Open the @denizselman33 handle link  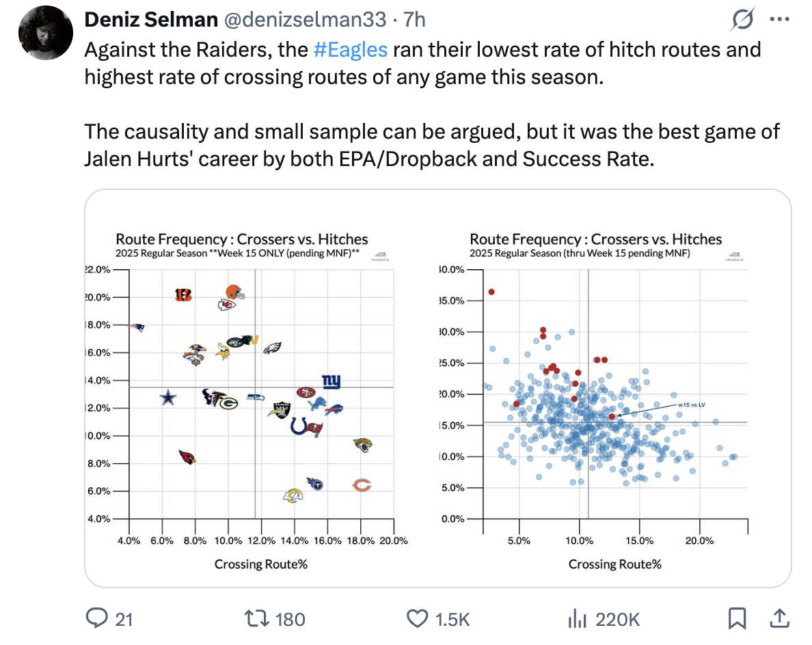(304, 20)
